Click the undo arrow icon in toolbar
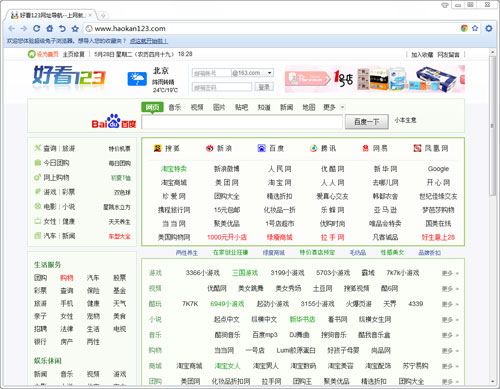500x389 pixels. click(62, 29)
